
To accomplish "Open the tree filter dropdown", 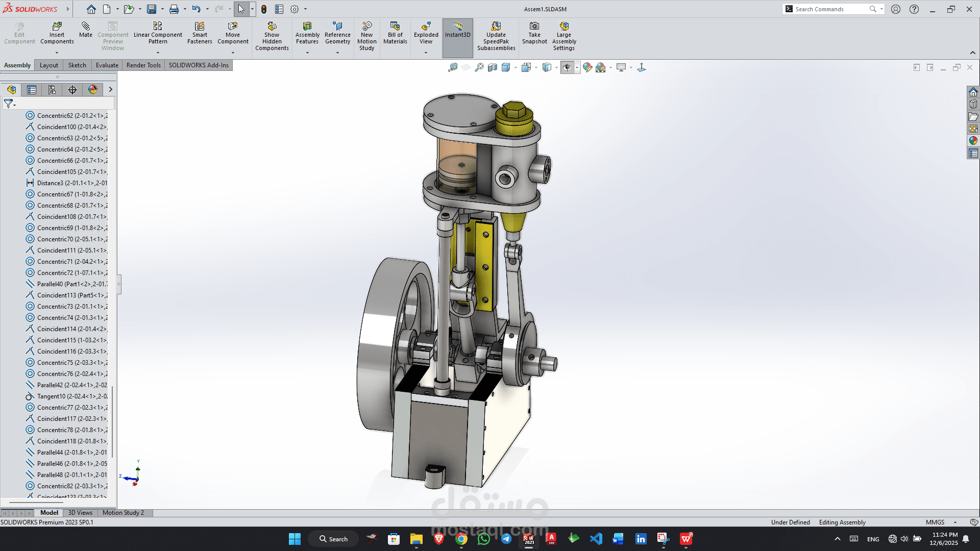I will [10, 104].
